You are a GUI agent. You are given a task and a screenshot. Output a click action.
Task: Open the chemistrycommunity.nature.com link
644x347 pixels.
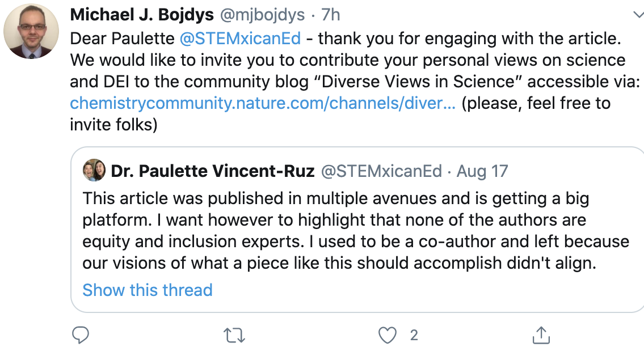(x=262, y=104)
